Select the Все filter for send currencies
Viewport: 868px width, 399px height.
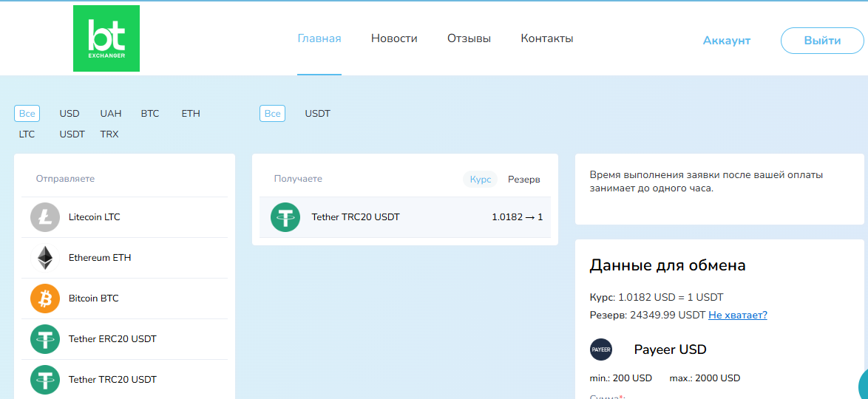point(27,114)
